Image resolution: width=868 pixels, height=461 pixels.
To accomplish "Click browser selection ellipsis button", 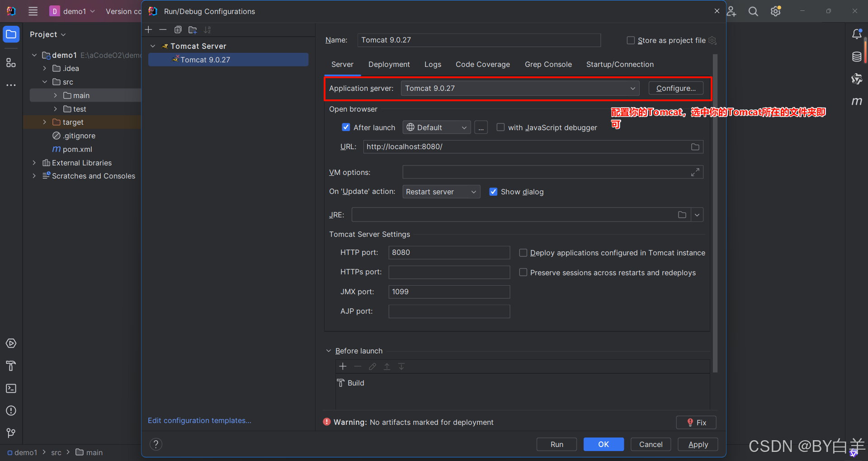I will pos(481,127).
